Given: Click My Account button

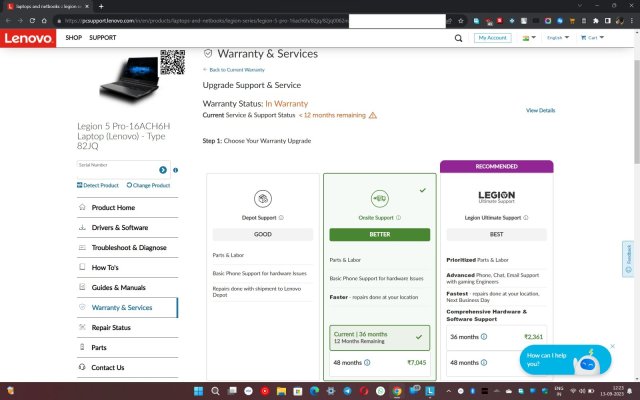Looking at the screenshot, I should [492, 38].
